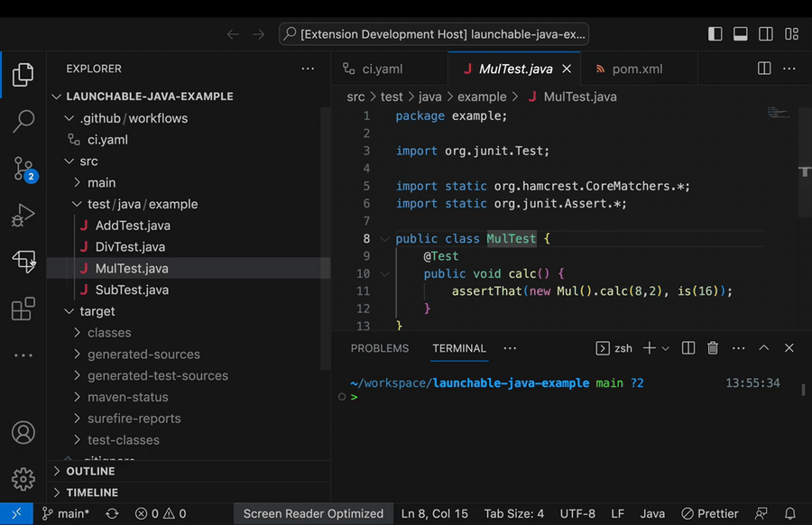Expand the OUTLINE section
This screenshot has width=812, height=525.
tap(90, 471)
